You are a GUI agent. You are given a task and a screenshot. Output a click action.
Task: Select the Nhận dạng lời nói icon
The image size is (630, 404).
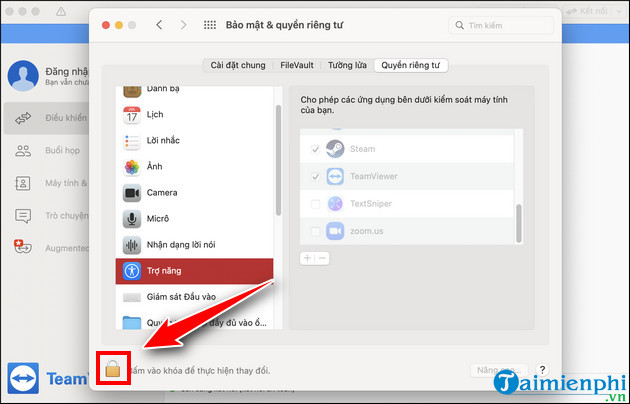(x=132, y=245)
